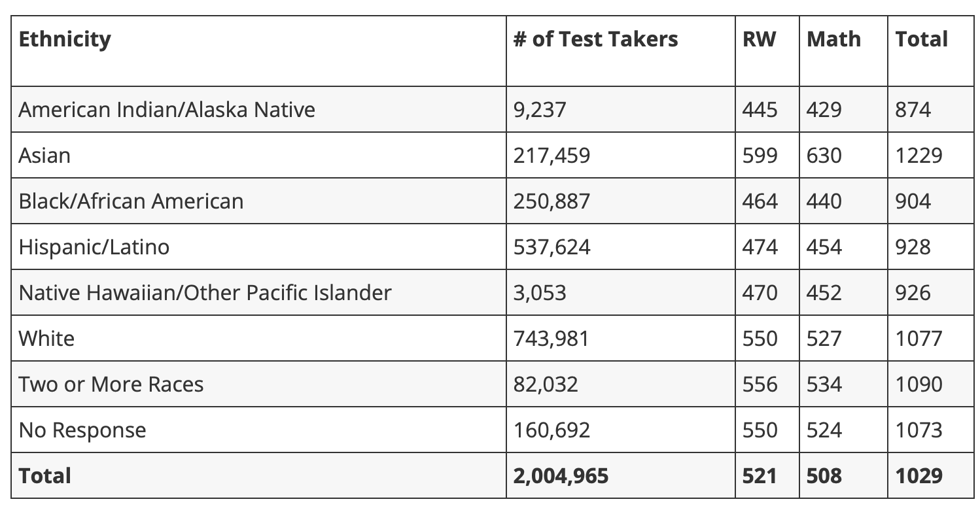This screenshot has height=510, width=980.
Task: Select the overall total score 1029
Action: 919,475
